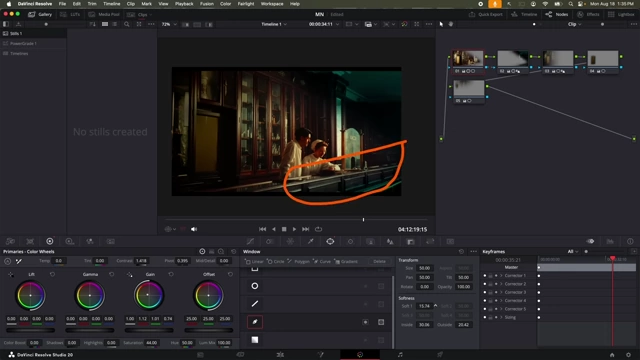Toggle keyframe dot for Sizing track
This screenshot has height=360, width=640.
click(x=496, y=317)
